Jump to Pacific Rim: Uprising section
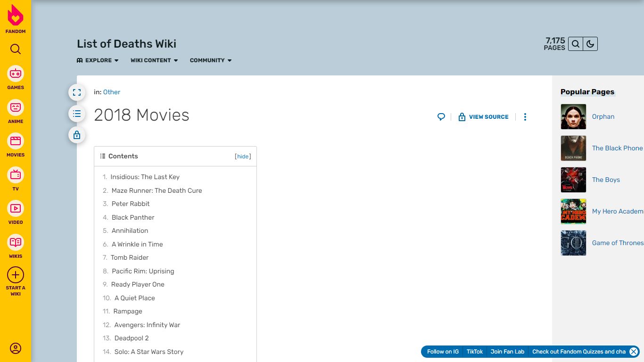The width and height of the screenshot is (644, 362). (x=143, y=271)
